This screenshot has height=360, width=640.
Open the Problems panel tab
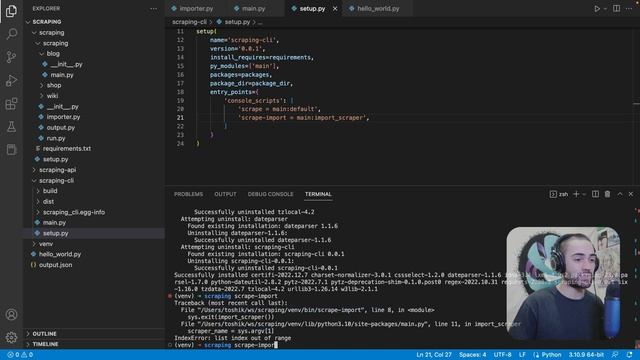pos(188,194)
